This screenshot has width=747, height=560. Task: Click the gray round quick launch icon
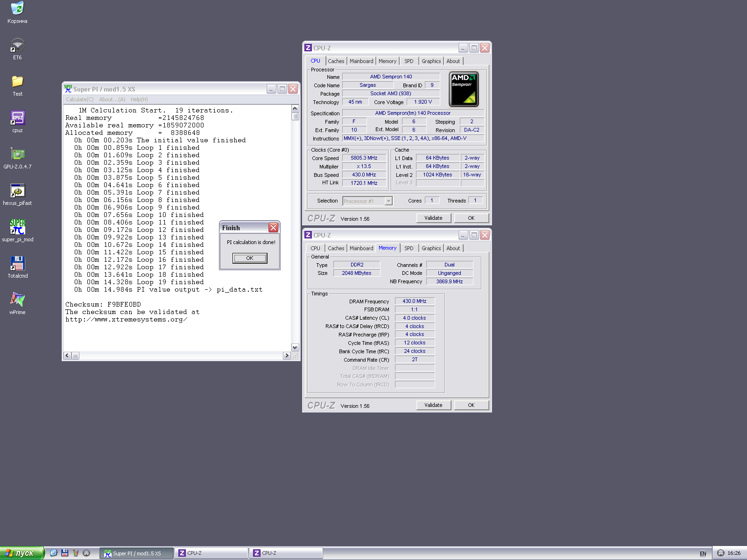86,553
